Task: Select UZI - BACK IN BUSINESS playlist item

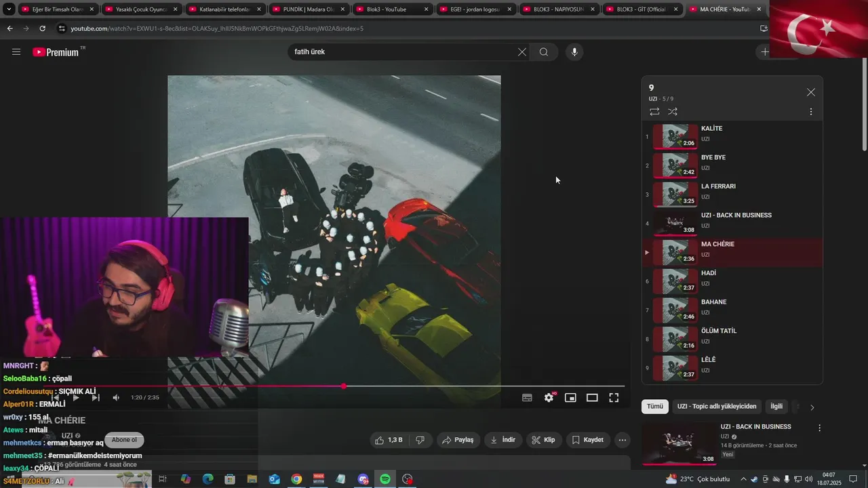Action: (x=732, y=224)
